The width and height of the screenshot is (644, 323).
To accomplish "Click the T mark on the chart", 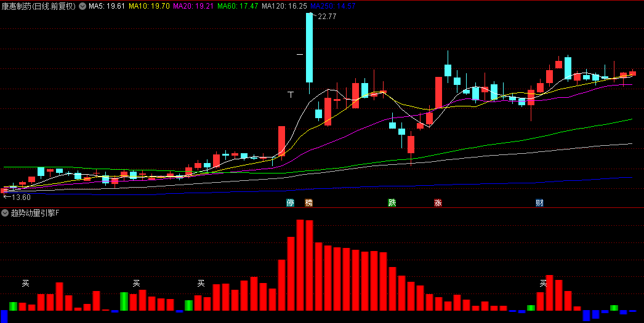I will pos(291,95).
